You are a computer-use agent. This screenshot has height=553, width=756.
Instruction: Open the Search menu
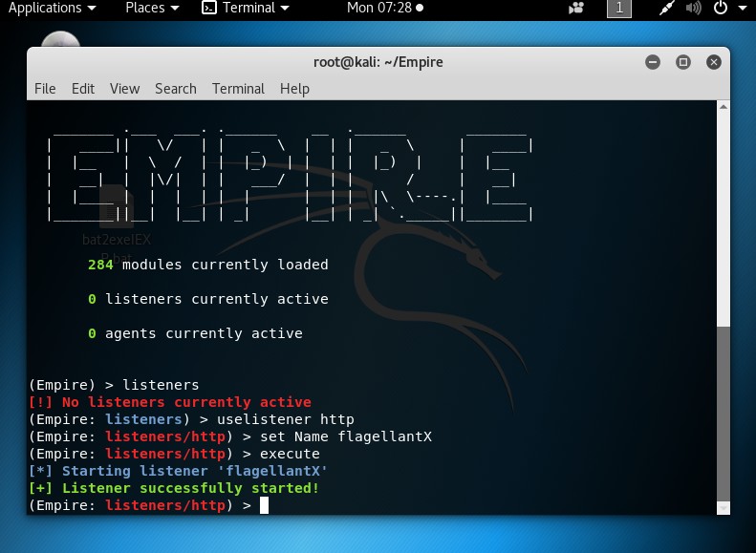(176, 89)
